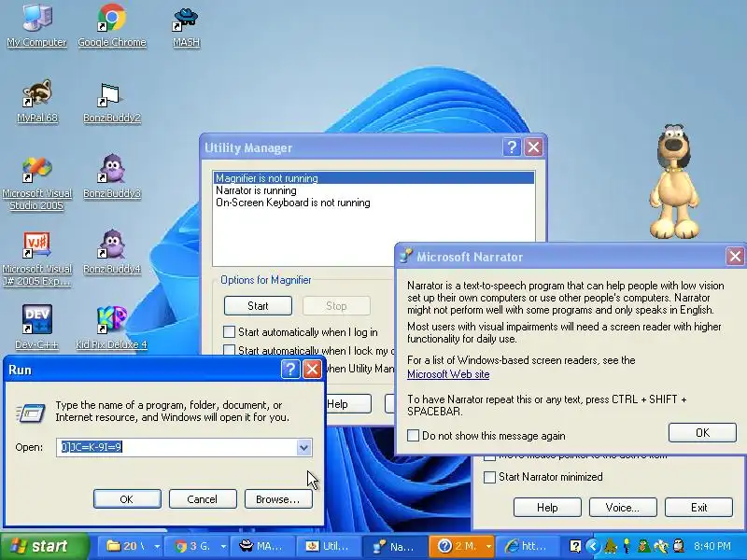
Task: Open the Microsoft Web site link
Action: (448, 374)
